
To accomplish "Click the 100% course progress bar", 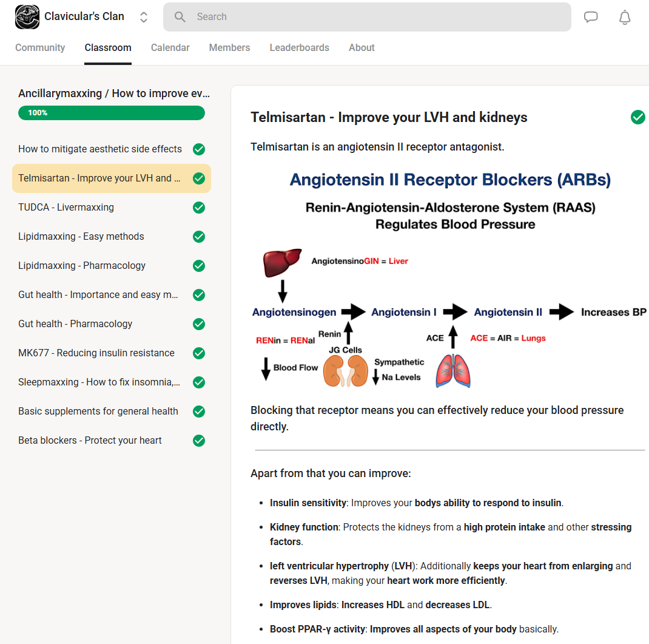I will pyautogui.click(x=112, y=113).
